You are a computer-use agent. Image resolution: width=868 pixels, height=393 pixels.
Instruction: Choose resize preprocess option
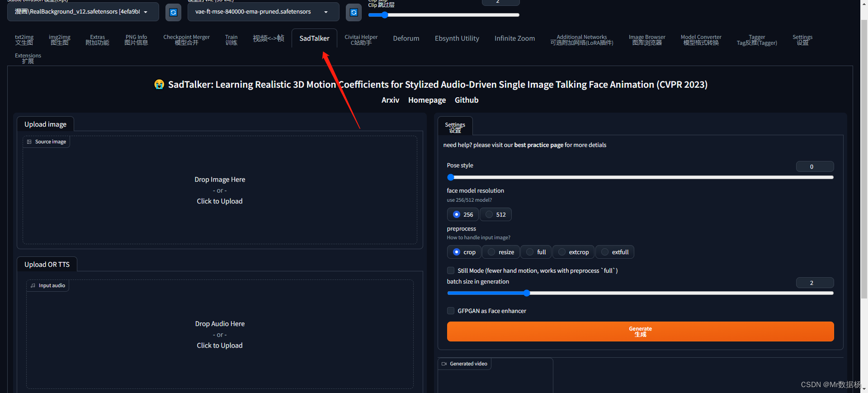501,252
